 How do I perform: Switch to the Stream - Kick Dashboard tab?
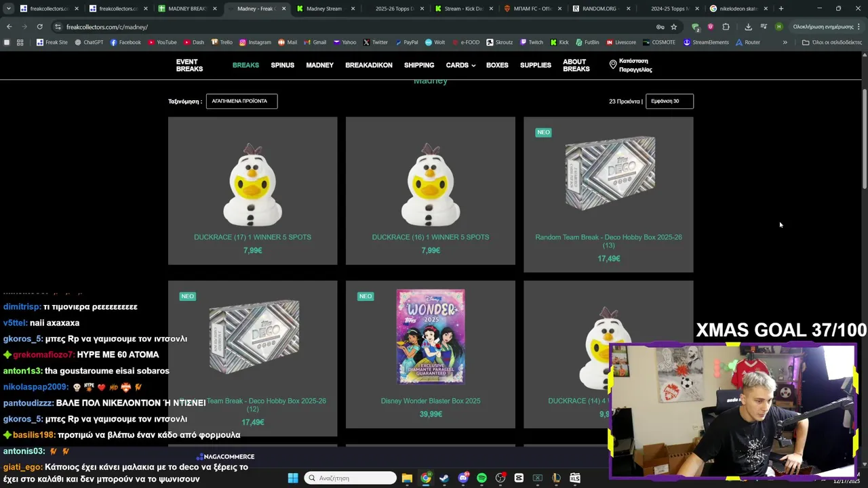tap(465, 9)
